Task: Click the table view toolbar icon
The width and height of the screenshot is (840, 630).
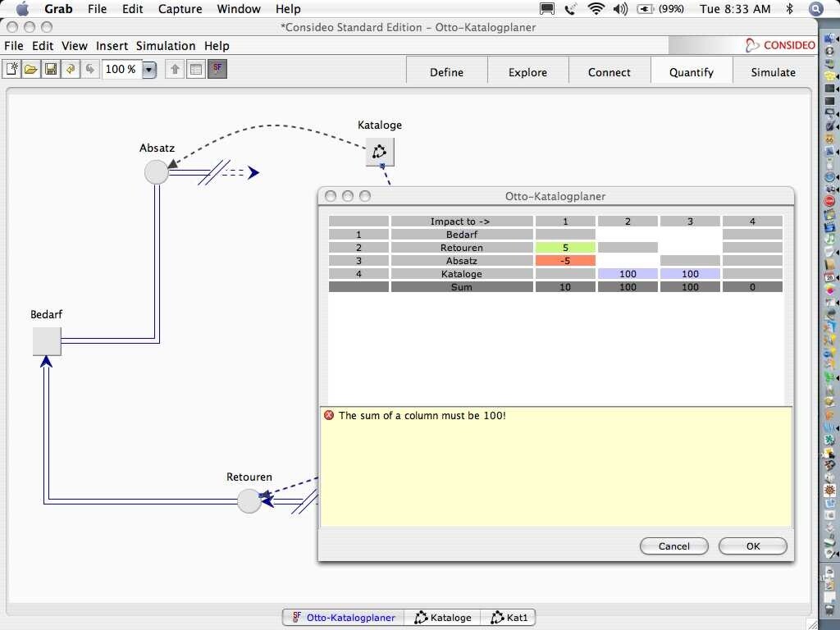Action: click(x=195, y=70)
